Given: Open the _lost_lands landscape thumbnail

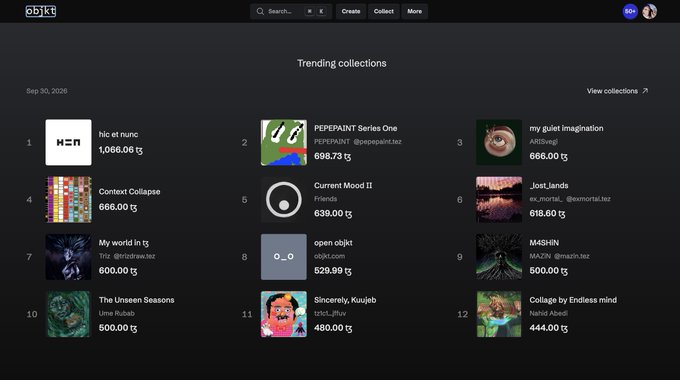Looking at the screenshot, I should coord(499,200).
